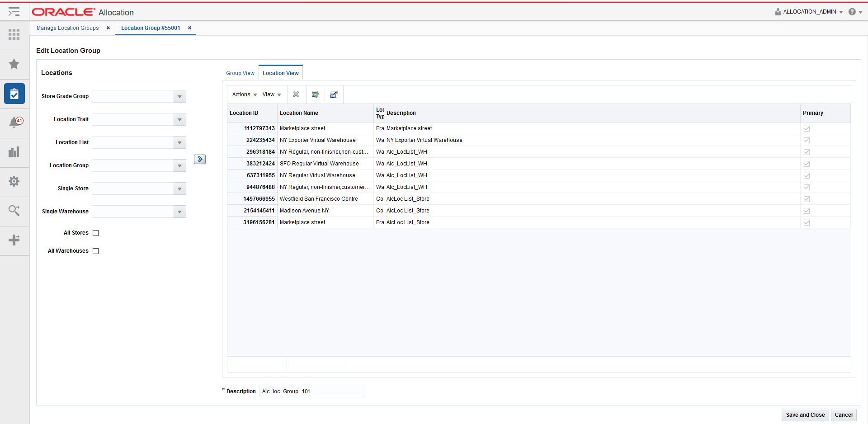This screenshot has height=424, width=868.
Task: Open Reports bar chart icon in sidebar
Action: [14, 152]
